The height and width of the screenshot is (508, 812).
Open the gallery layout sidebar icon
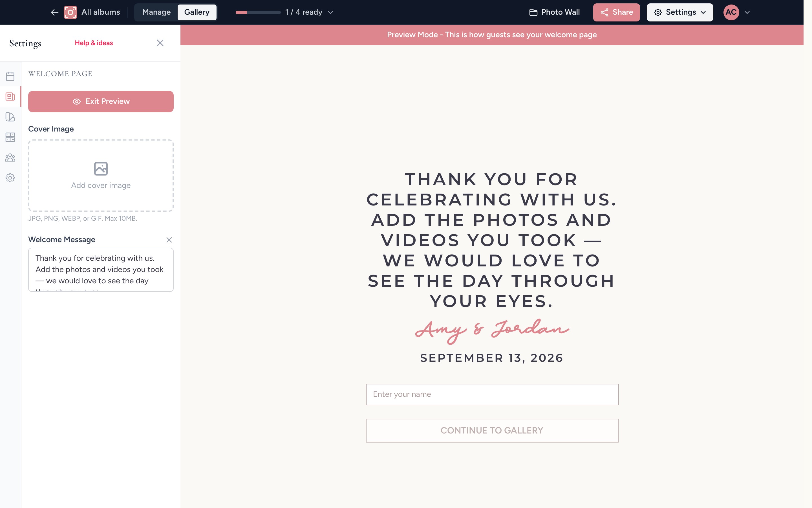coord(10,137)
